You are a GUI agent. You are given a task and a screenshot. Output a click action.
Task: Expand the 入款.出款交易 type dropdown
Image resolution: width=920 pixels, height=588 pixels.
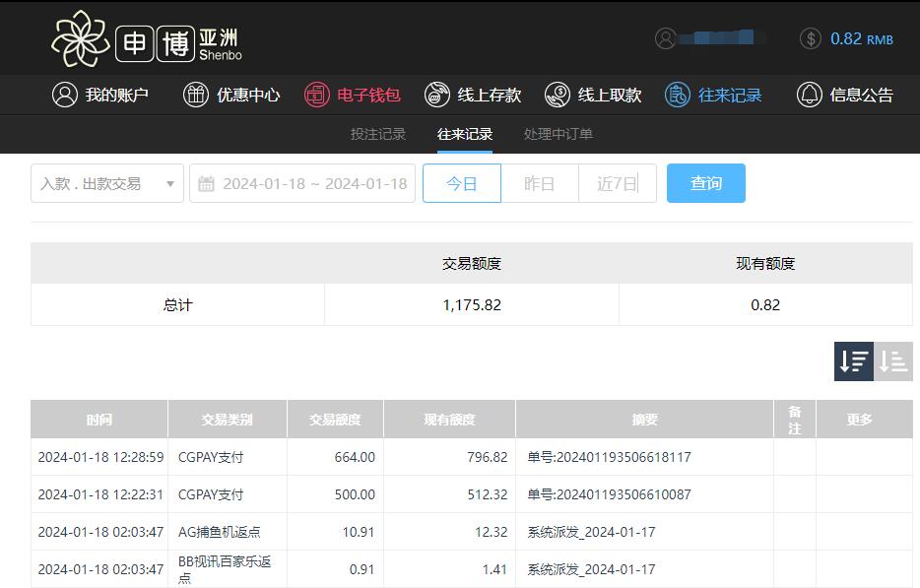point(107,183)
